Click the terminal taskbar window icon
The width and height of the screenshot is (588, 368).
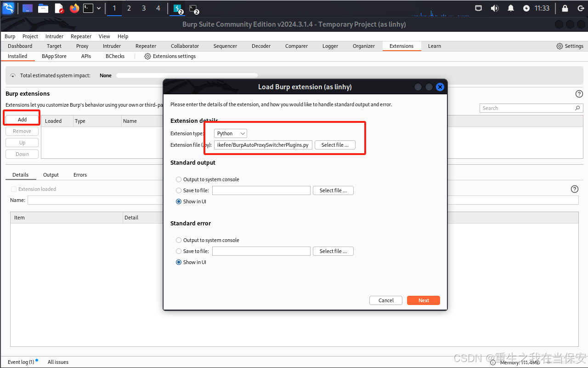(194, 8)
